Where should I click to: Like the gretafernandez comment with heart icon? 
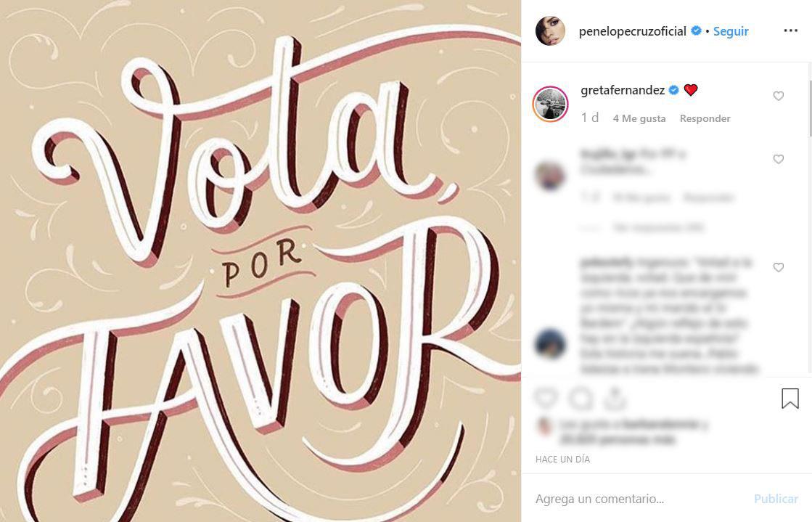(x=779, y=96)
